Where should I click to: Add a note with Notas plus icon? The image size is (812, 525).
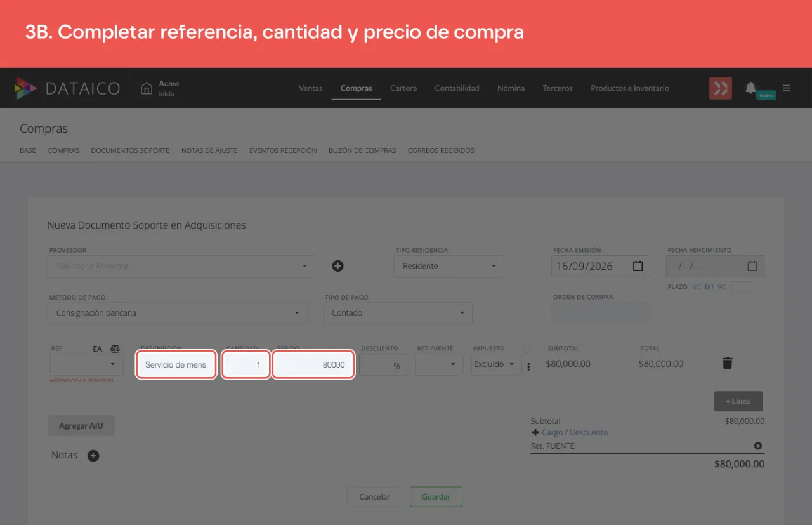point(93,456)
